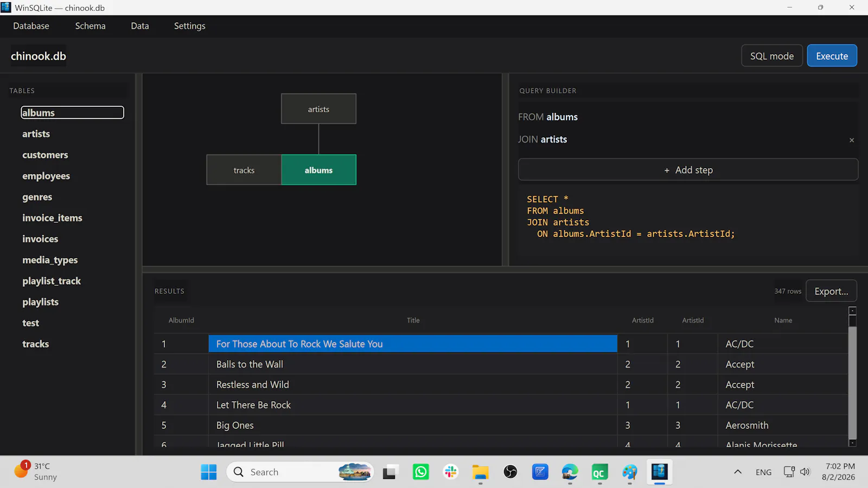Select the 'Big Ones' title cell
The width and height of the screenshot is (868, 488).
pos(413,425)
